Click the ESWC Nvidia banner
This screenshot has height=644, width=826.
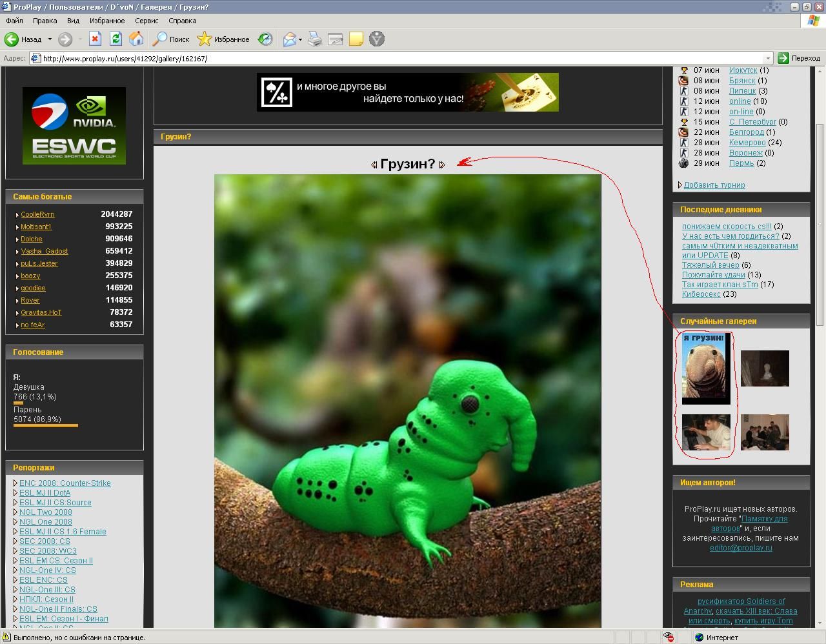coord(74,126)
